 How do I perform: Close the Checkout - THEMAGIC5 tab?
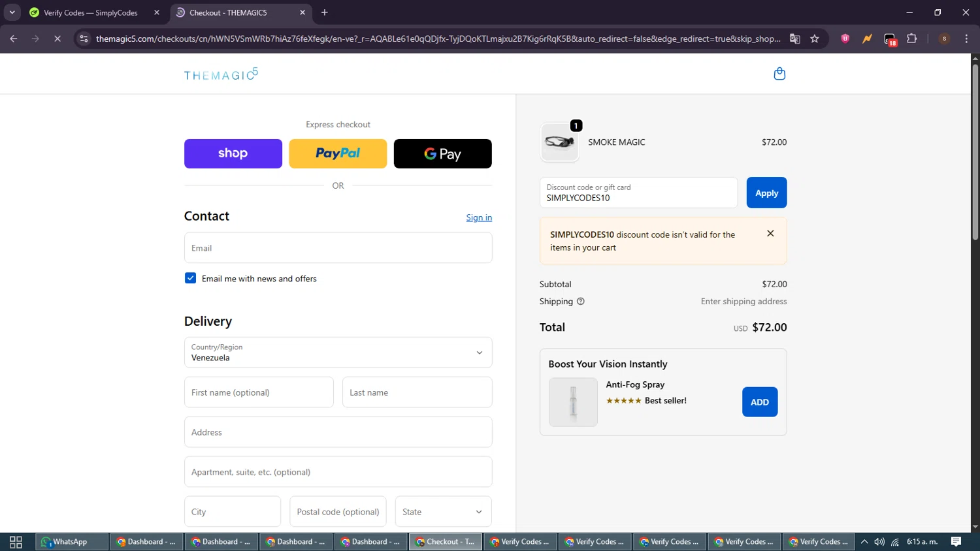tap(302, 12)
